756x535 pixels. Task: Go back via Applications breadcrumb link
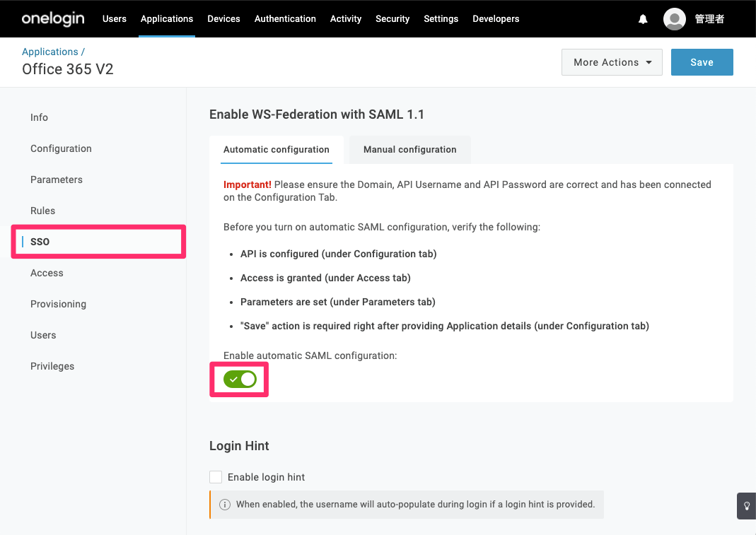click(x=50, y=52)
